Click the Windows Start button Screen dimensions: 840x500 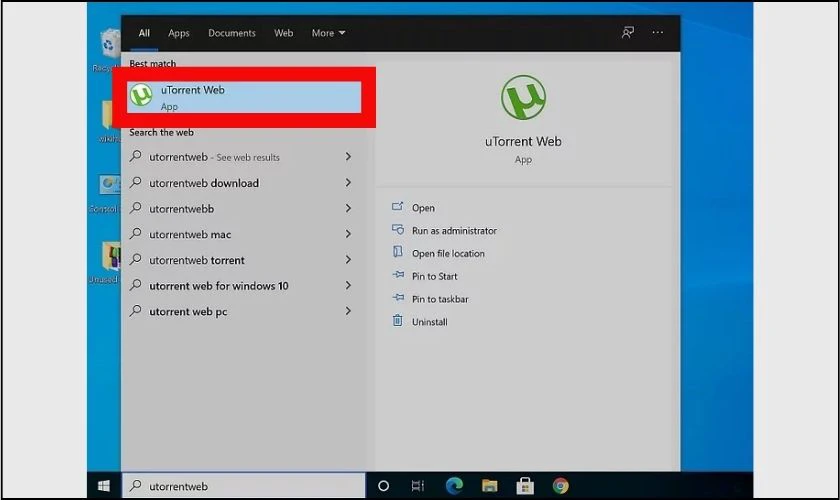coord(104,486)
